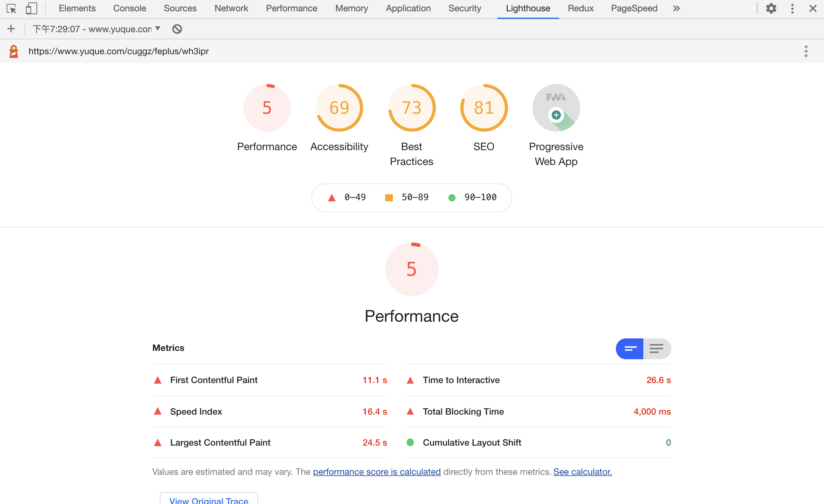Click the Accessibility score gauge 69
This screenshot has height=504, width=824.
[x=339, y=108]
